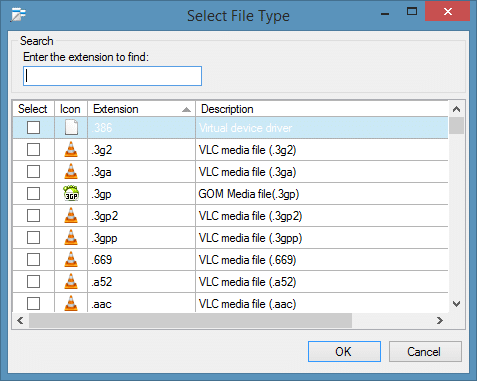The image size is (477, 381).
Task: Click the VLC cone icon for .3ga
Action: (71, 171)
